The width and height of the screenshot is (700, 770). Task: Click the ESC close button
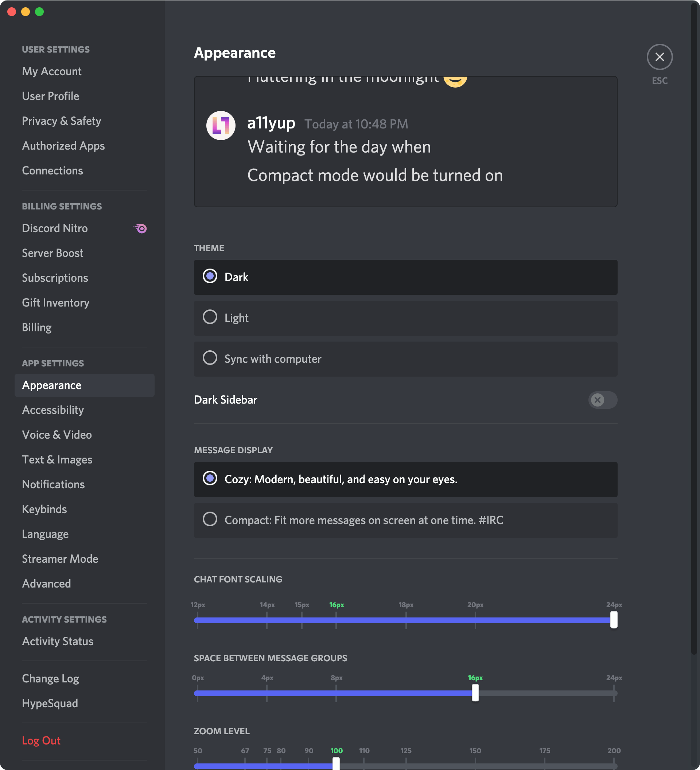(x=659, y=57)
